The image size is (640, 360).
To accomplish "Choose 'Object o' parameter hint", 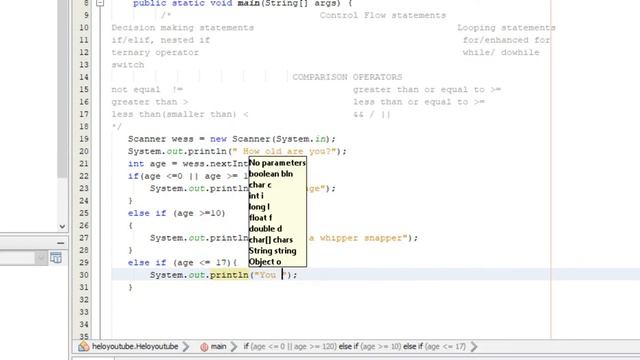I will tap(264, 262).
